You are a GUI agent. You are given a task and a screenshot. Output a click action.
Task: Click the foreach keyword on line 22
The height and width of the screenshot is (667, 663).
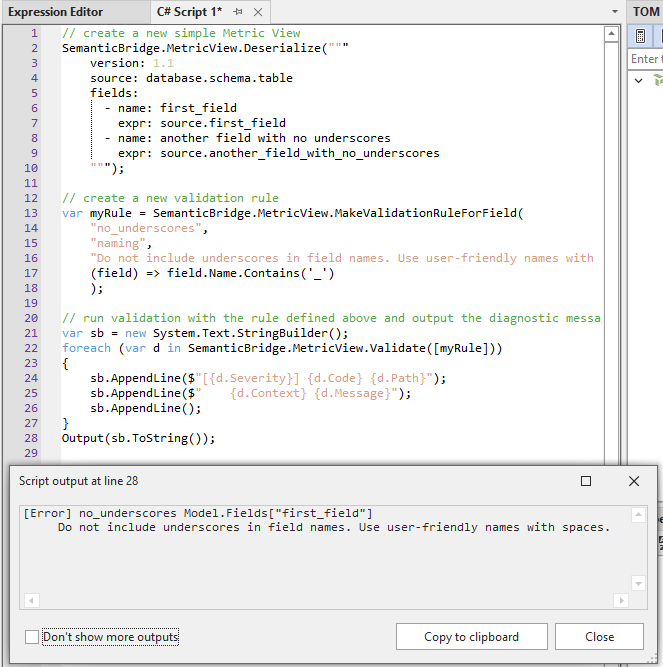[x=86, y=348]
